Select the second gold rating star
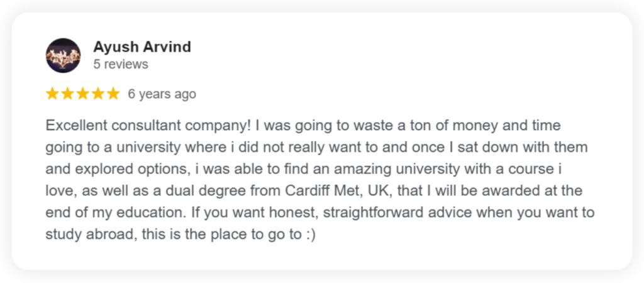The image size is (644, 283). (67, 94)
